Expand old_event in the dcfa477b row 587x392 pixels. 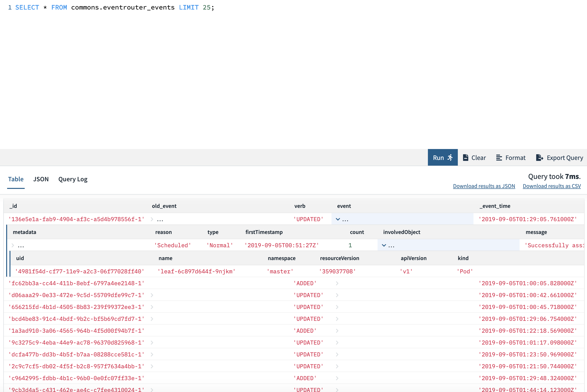(x=152, y=355)
